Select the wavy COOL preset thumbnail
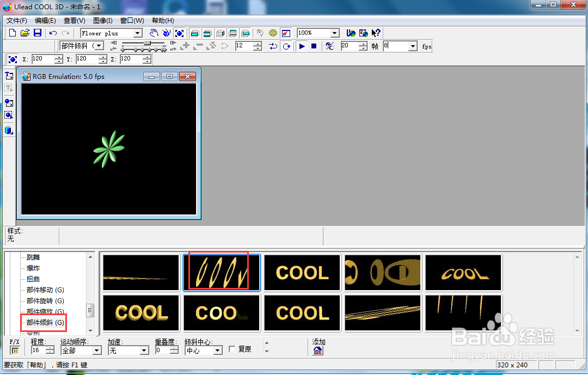Image resolution: width=588 pixels, height=375 pixels. click(463, 273)
